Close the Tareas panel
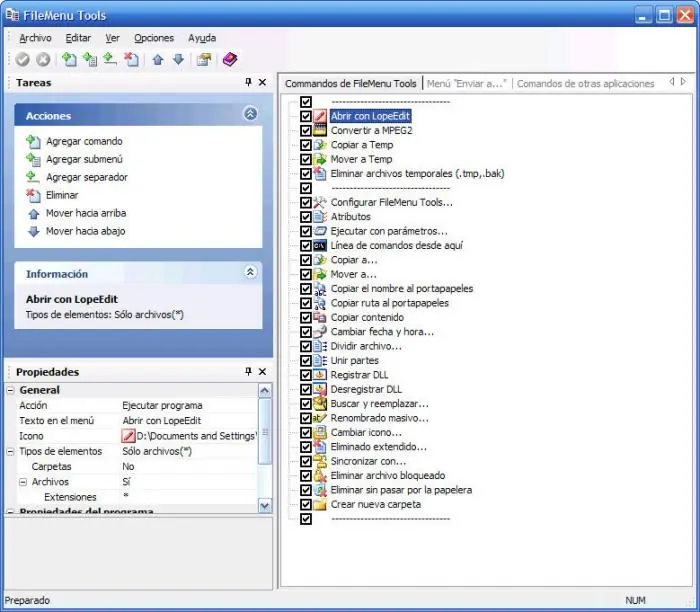Screen dimensions: 700x612 (x=262, y=82)
